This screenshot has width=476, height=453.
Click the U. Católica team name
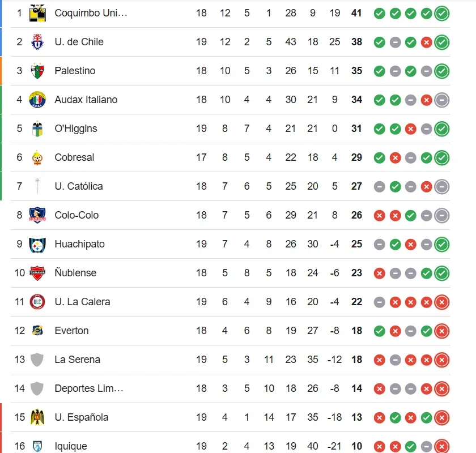[x=79, y=186]
